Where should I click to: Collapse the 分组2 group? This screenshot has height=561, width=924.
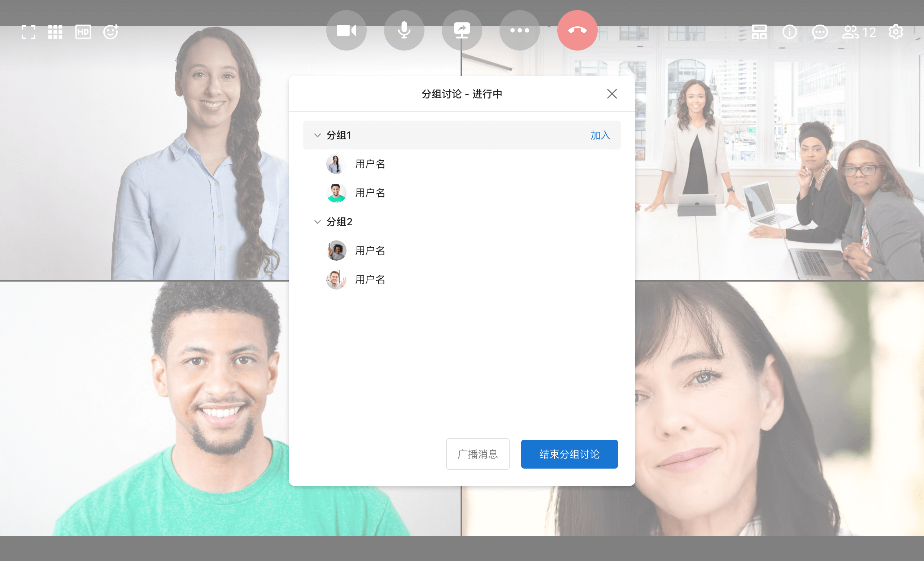tap(317, 222)
